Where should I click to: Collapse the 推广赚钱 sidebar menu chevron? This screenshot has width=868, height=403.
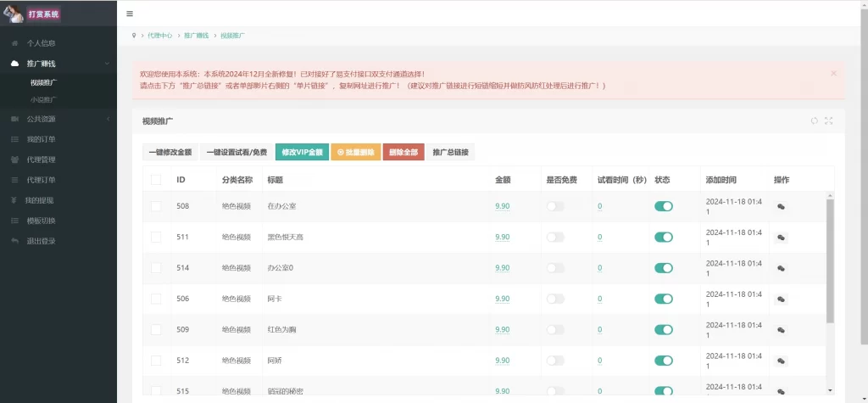click(x=107, y=64)
